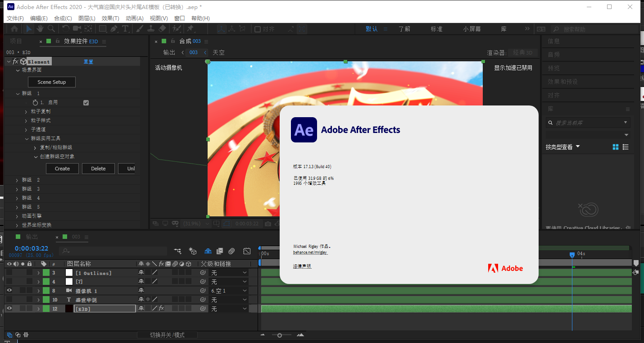Toggle fx switch on the [E3D] layer
The width and height of the screenshot is (644, 343).
161,309
